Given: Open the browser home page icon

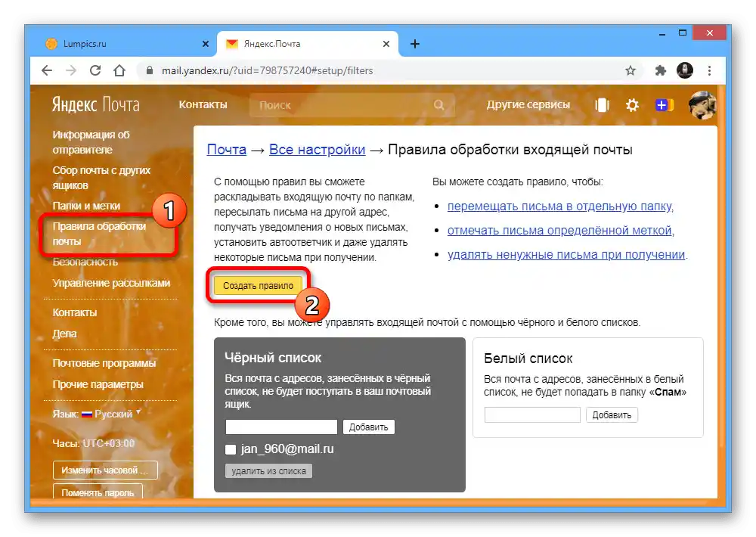Looking at the screenshot, I should pyautogui.click(x=119, y=70).
